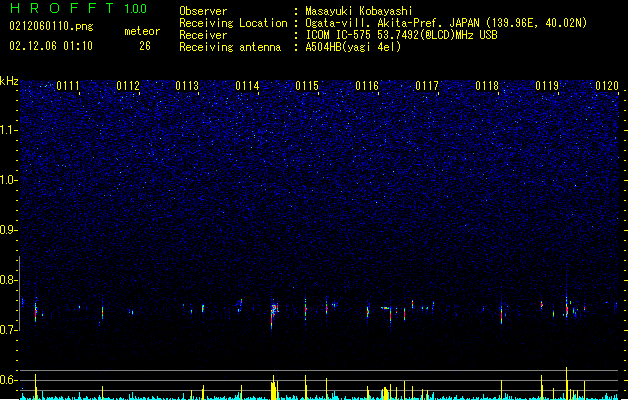
Task: Click the 0113 time marker
Action: click(187, 86)
